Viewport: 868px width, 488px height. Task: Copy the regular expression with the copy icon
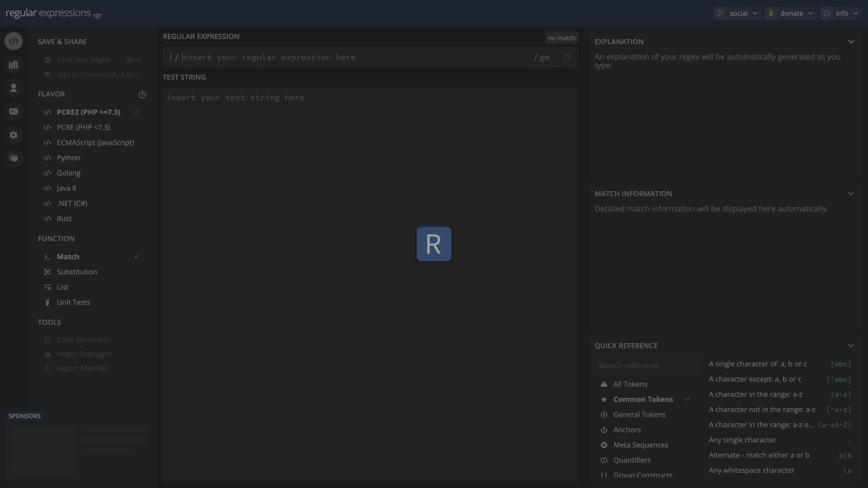coord(567,57)
